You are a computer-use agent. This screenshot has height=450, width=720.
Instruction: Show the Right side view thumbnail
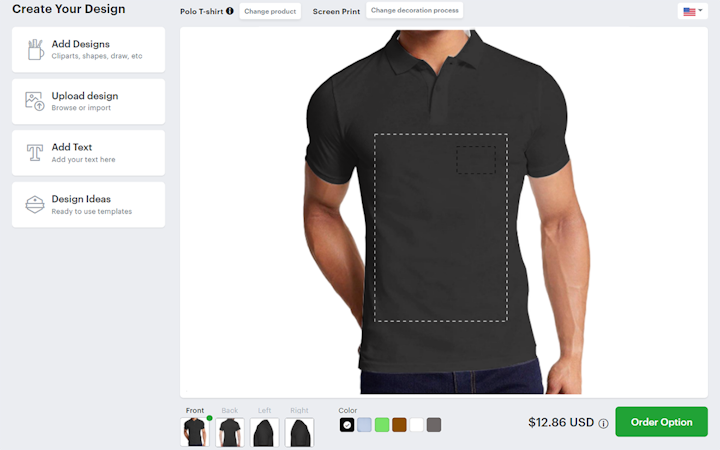pos(299,432)
